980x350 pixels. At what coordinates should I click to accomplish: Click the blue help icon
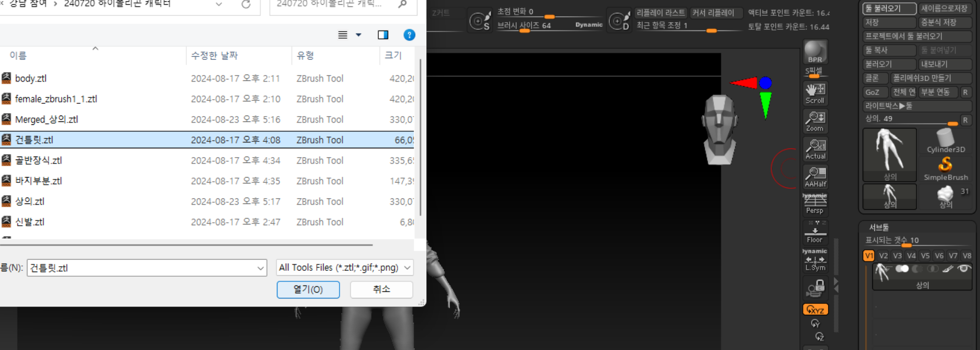click(409, 35)
